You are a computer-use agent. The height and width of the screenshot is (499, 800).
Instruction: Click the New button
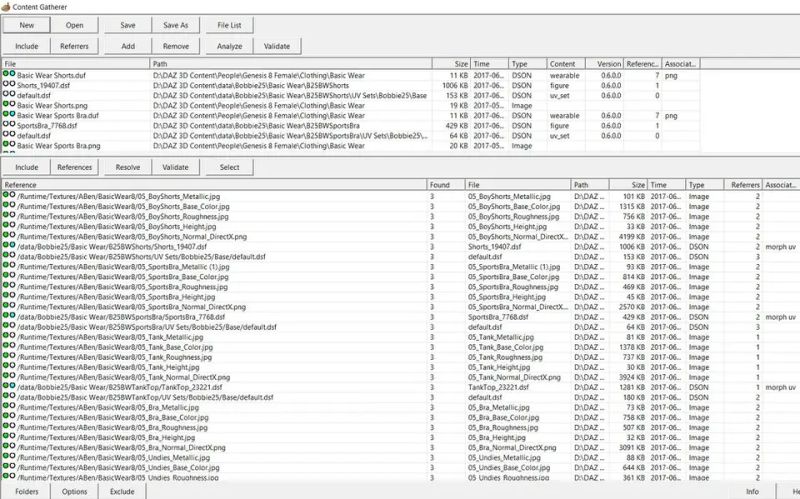[x=27, y=25]
